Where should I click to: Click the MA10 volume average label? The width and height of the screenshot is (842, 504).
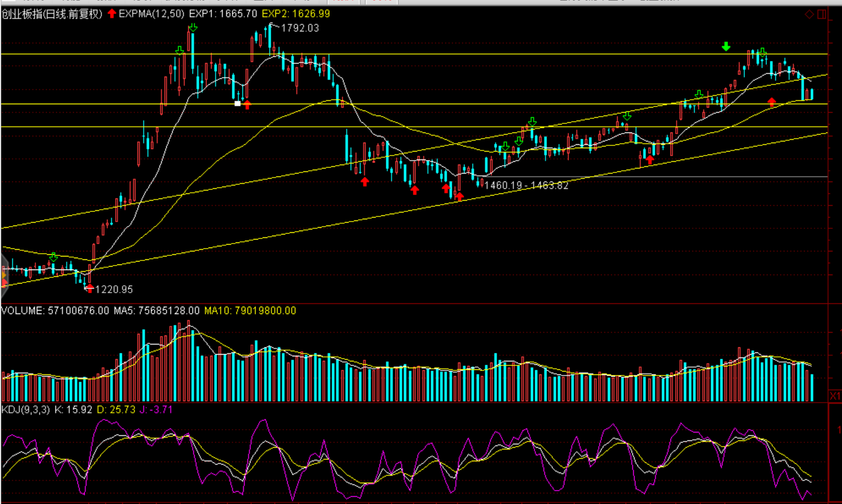coord(250,311)
